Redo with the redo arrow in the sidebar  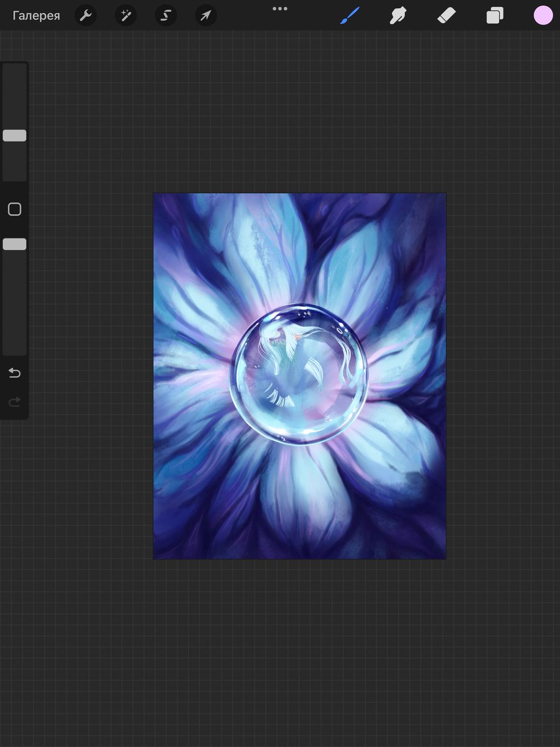[x=14, y=402]
